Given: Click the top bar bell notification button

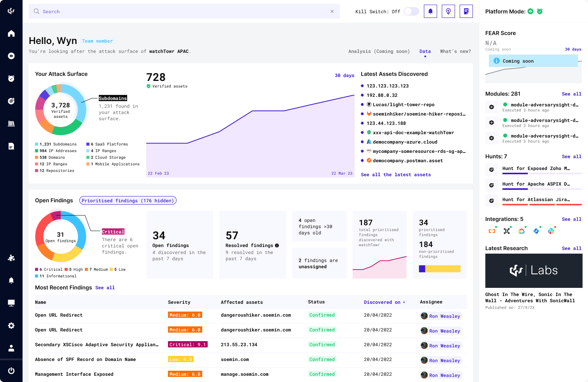Looking at the screenshot, I should 430,11.
